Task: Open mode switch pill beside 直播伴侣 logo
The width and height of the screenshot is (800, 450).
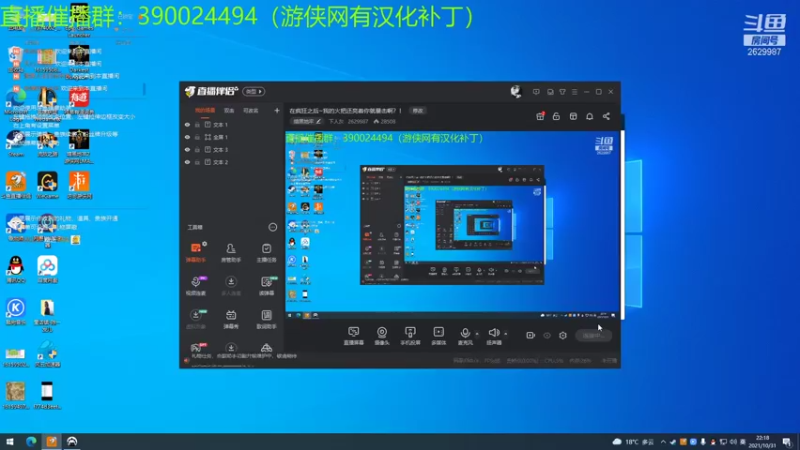Action: point(254,92)
